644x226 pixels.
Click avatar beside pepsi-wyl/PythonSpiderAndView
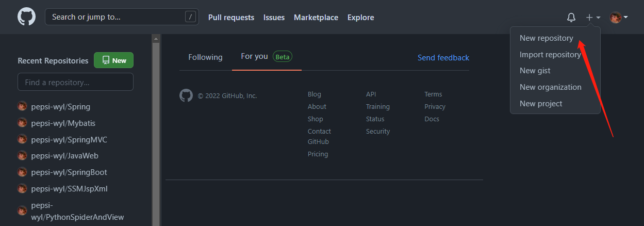(22, 211)
